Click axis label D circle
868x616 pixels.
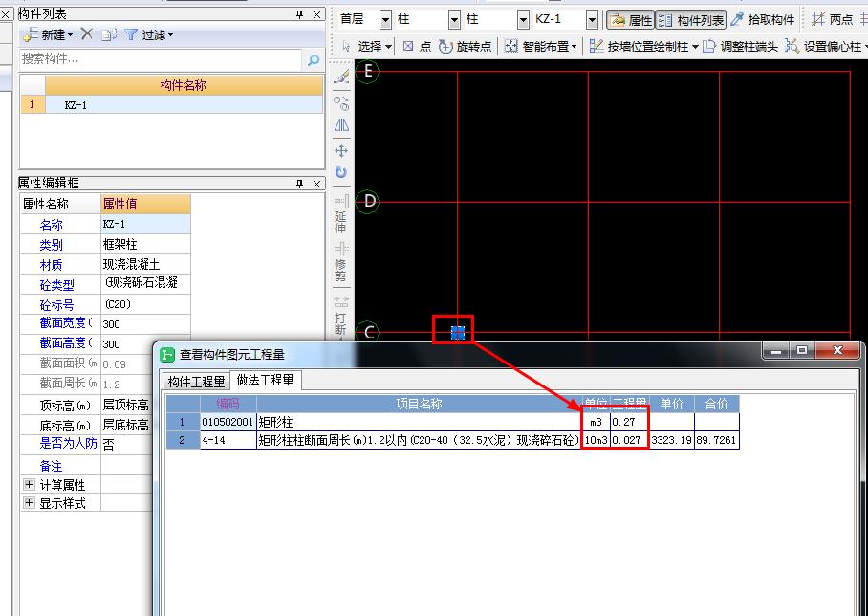click(367, 201)
